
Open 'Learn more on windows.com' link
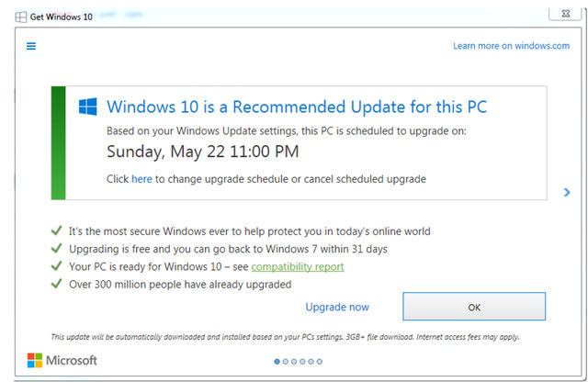pos(512,46)
